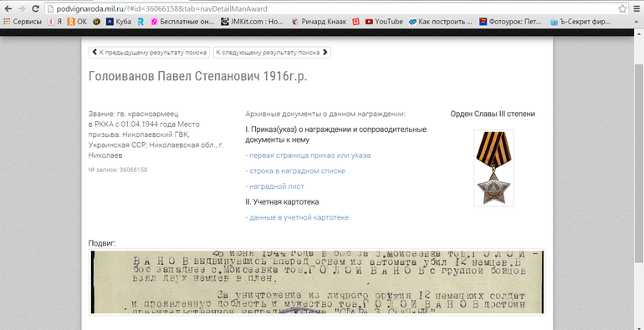
Task: Go to next search result
Action: (272, 53)
